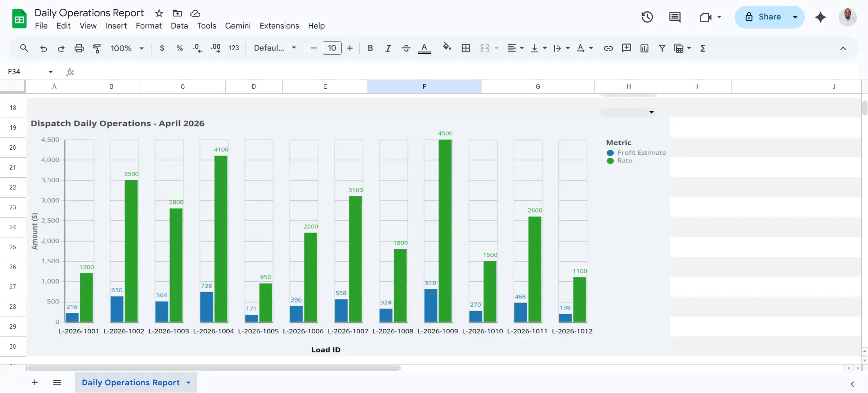The width and height of the screenshot is (868, 393).
Task: Select the row 24 header
Action: (13, 227)
